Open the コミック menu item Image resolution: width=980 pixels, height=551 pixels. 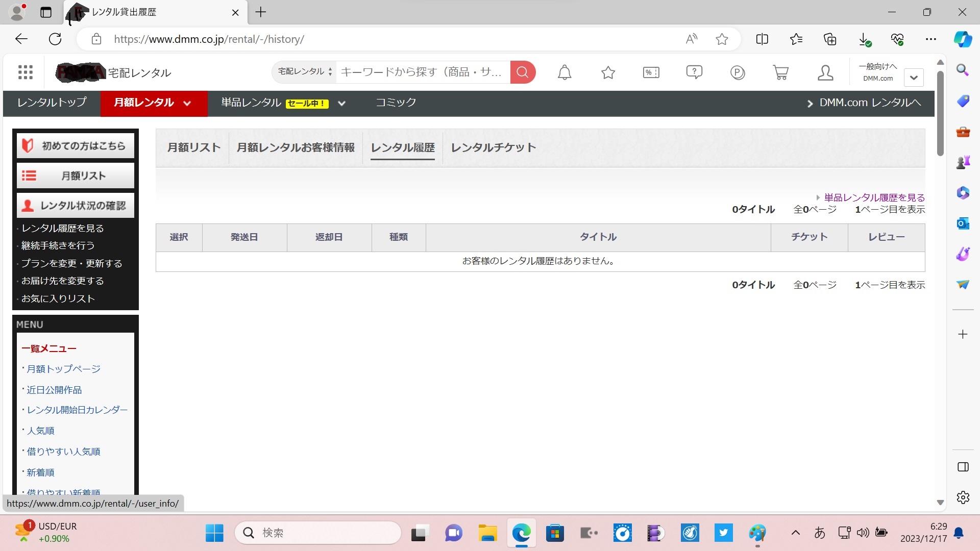[395, 102]
